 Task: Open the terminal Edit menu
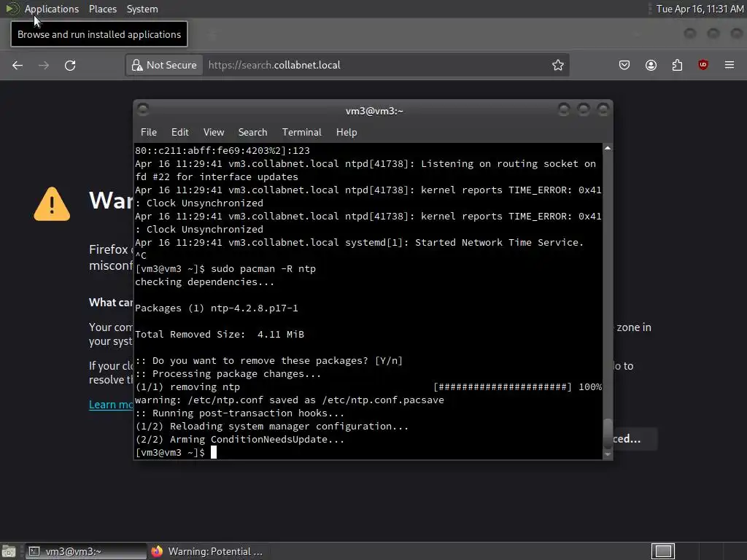tap(179, 133)
